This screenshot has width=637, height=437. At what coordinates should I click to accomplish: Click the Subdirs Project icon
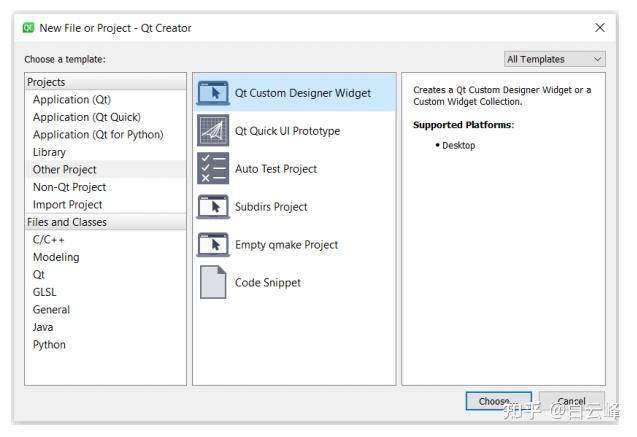coord(213,207)
